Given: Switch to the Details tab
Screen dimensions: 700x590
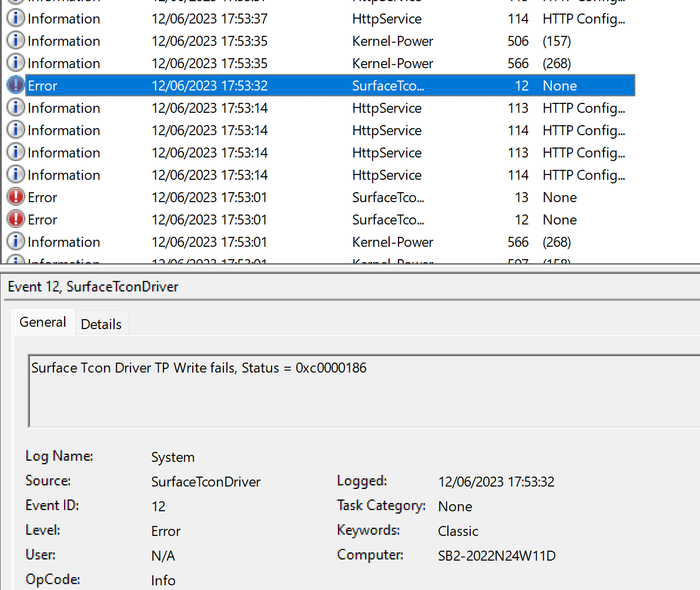Looking at the screenshot, I should point(101,324).
